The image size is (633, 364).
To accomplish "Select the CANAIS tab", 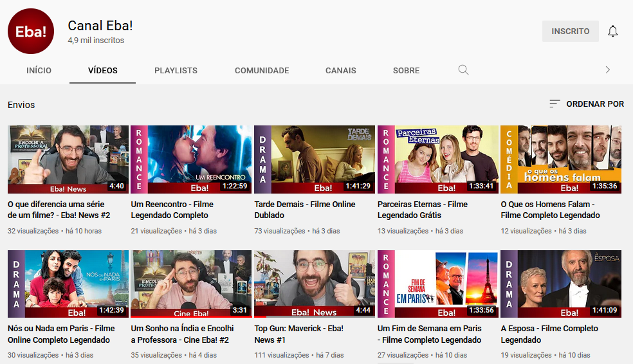I will point(340,70).
